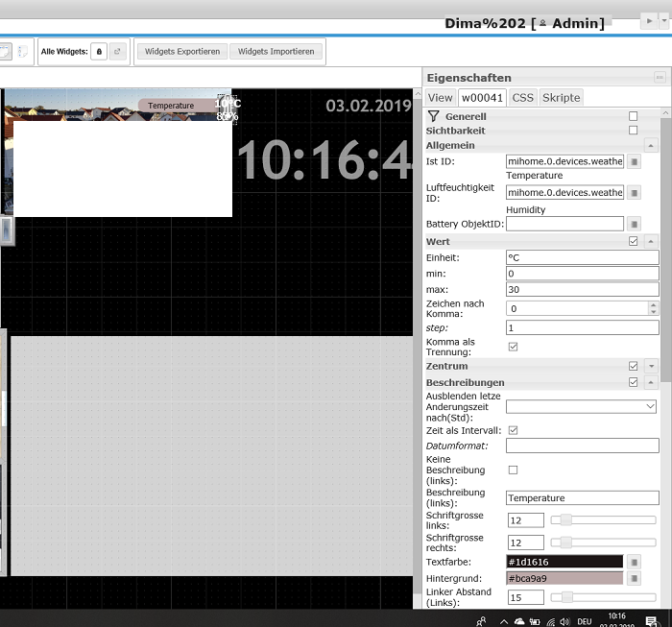The width and height of the screenshot is (672, 627).
Task: Select the large clock widget on canvas
Action: click(324, 160)
